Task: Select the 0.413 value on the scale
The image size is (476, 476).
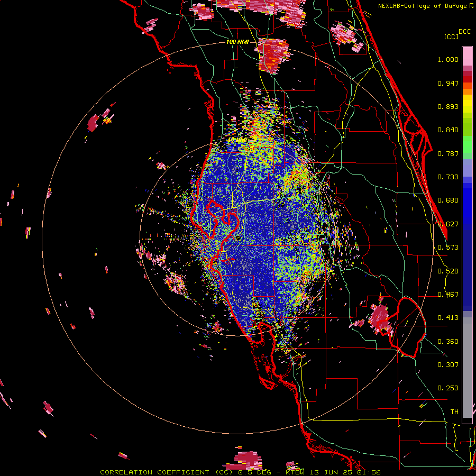Action: 448,318
